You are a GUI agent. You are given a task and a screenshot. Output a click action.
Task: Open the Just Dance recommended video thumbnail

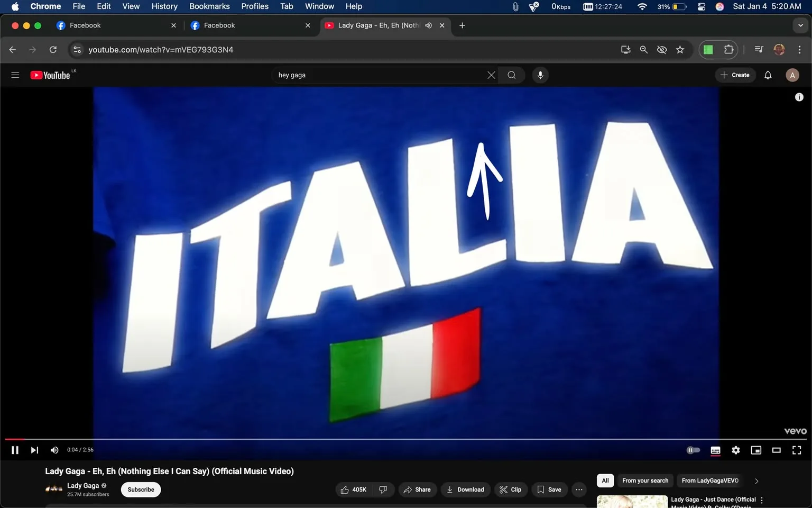coord(631,501)
